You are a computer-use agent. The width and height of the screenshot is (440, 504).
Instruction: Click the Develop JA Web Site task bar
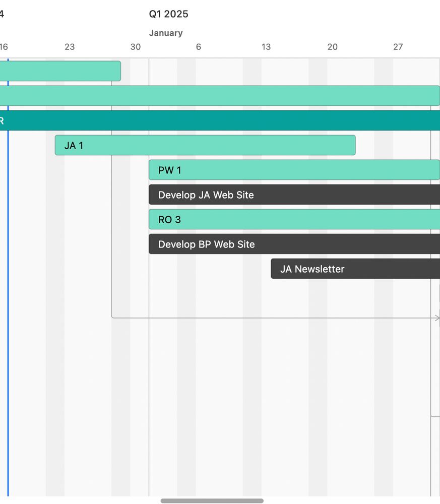(x=292, y=195)
